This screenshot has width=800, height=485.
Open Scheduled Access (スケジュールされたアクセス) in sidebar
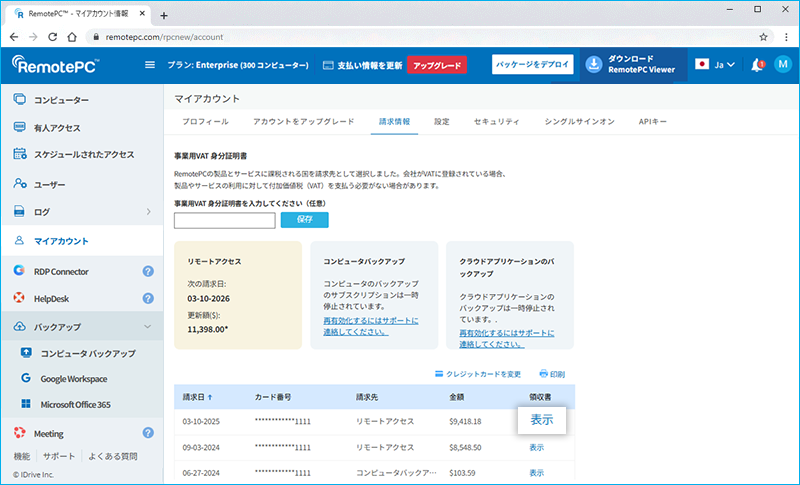tap(82, 155)
